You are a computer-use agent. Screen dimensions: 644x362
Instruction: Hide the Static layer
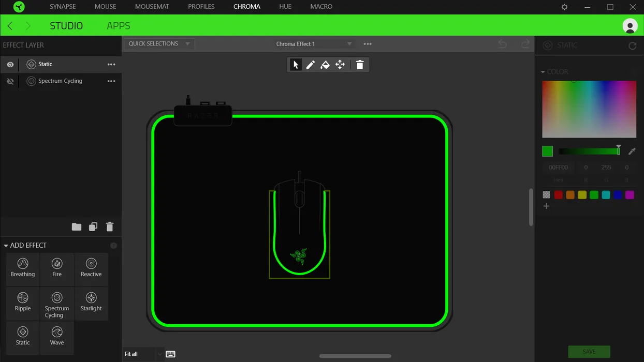tap(10, 65)
